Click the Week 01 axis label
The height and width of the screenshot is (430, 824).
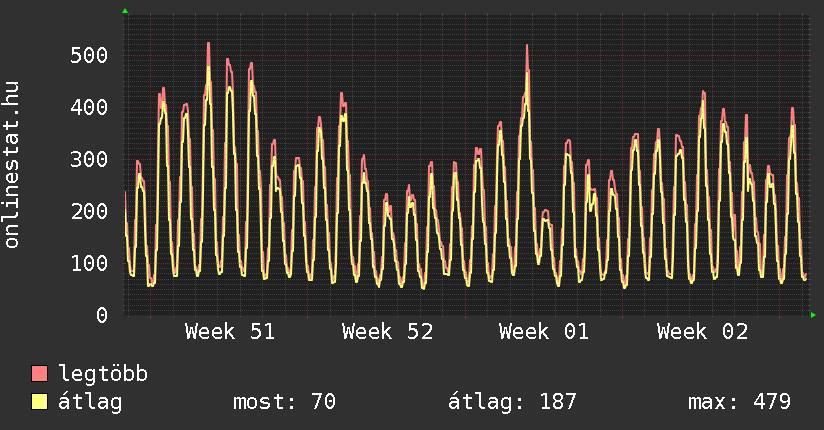[545, 332]
